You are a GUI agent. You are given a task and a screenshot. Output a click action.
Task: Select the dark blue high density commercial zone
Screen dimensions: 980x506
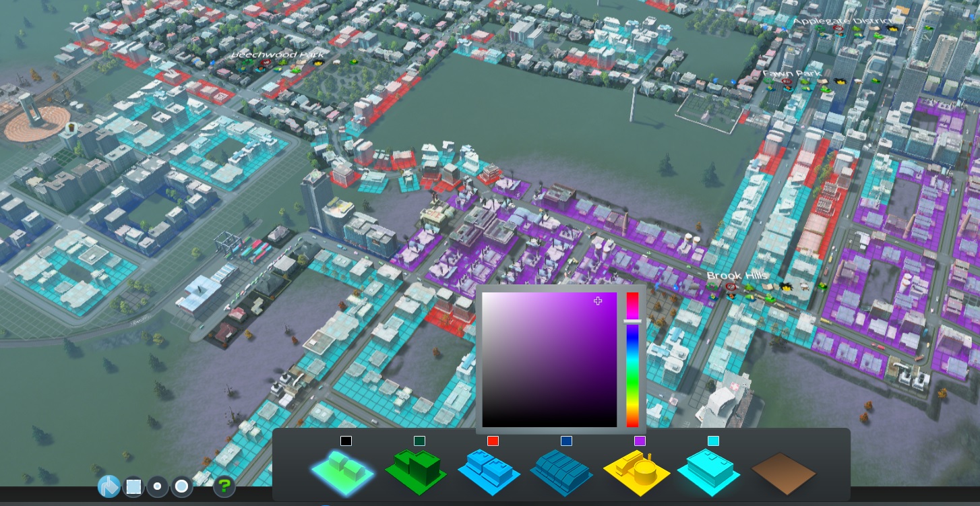[562, 471]
